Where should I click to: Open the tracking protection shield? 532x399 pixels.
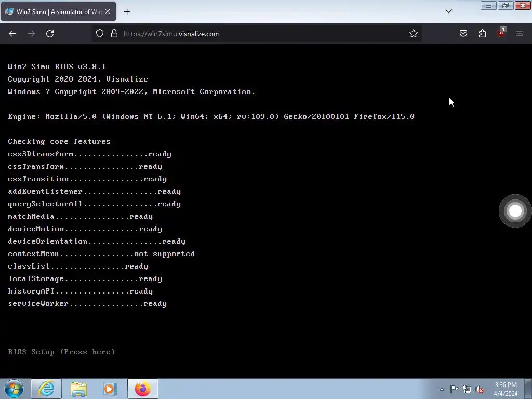[99, 34]
